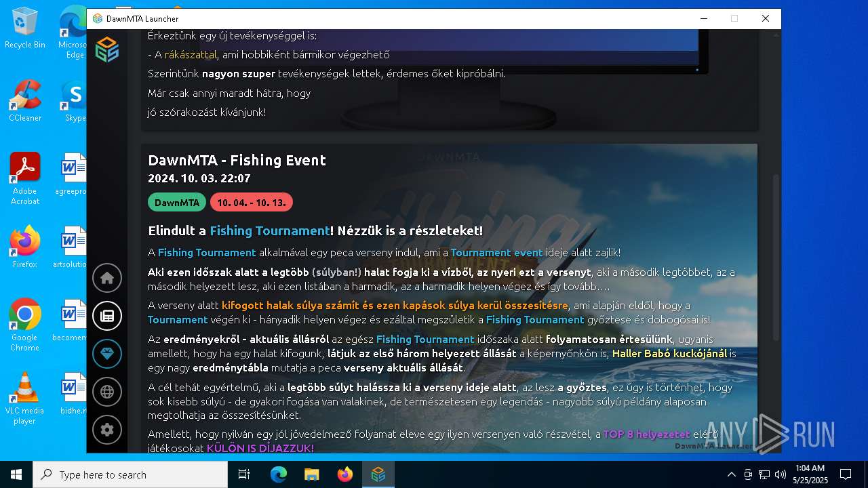Open network status tray icon

(x=764, y=474)
